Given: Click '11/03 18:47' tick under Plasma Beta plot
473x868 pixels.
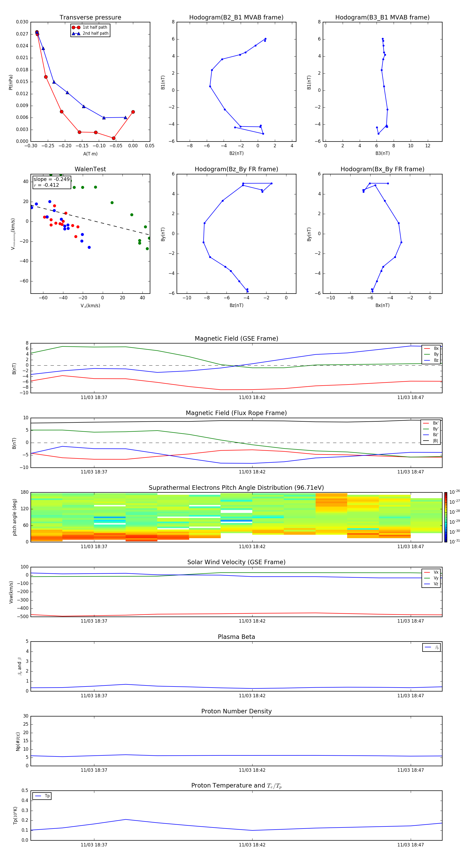Looking at the screenshot, I should click(x=410, y=696).
